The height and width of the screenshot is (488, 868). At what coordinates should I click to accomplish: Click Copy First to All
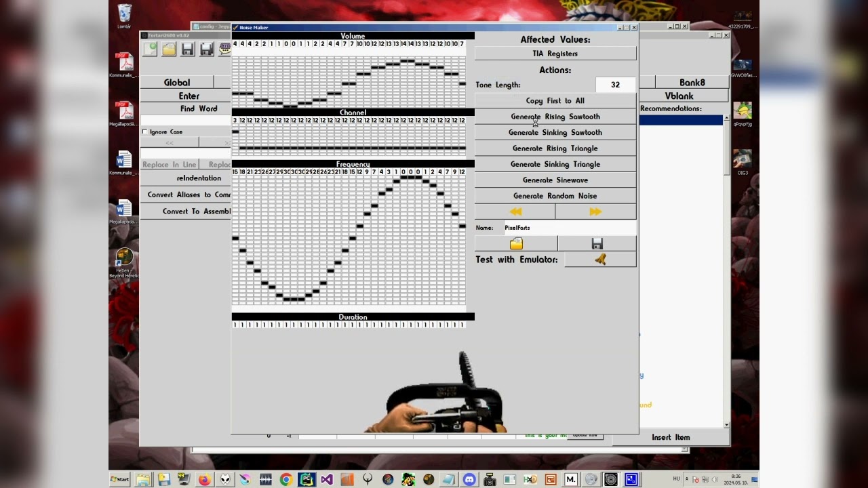click(x=555, y=101)
